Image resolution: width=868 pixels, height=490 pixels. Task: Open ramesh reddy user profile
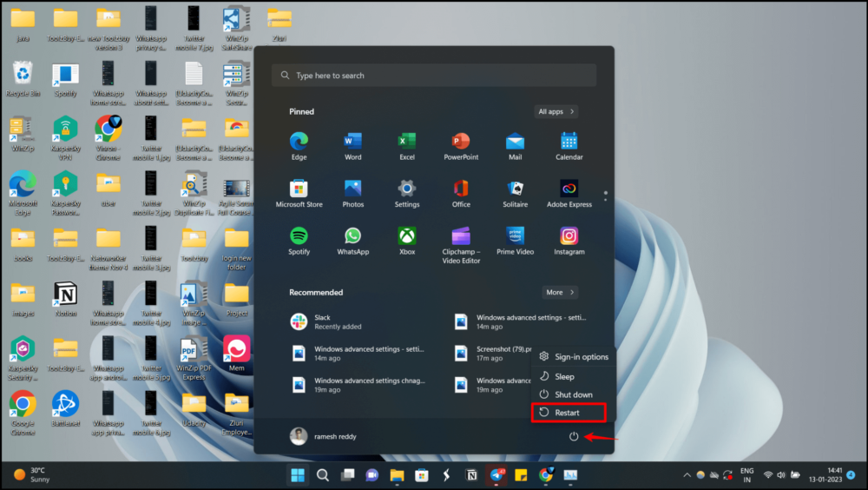(323, 437)
